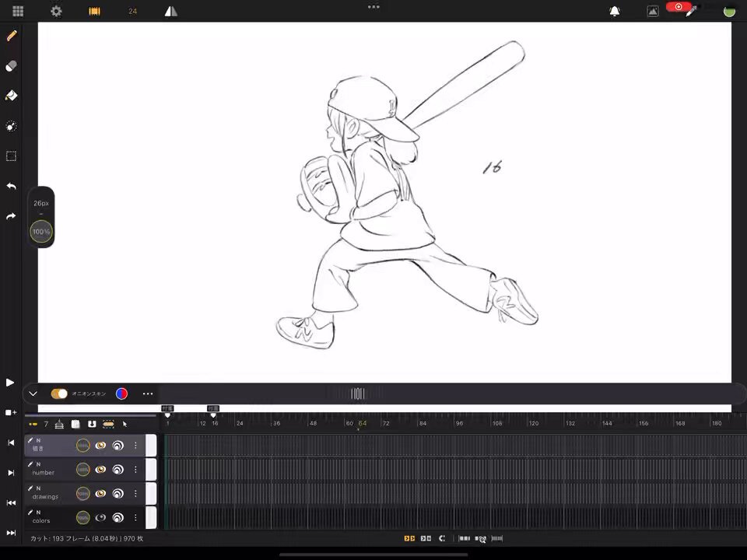747x560 pixels.
Task: Select the color picker wheel tool
Action: tap(12, 126)
